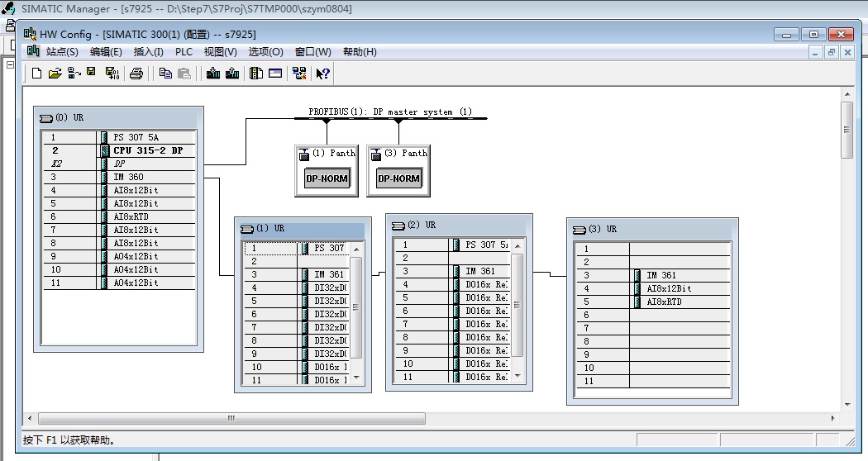Select the PS 307 5A row in rack 0
Image resolution: width=868 pixels, height=461 pixels.
[119, 137]
